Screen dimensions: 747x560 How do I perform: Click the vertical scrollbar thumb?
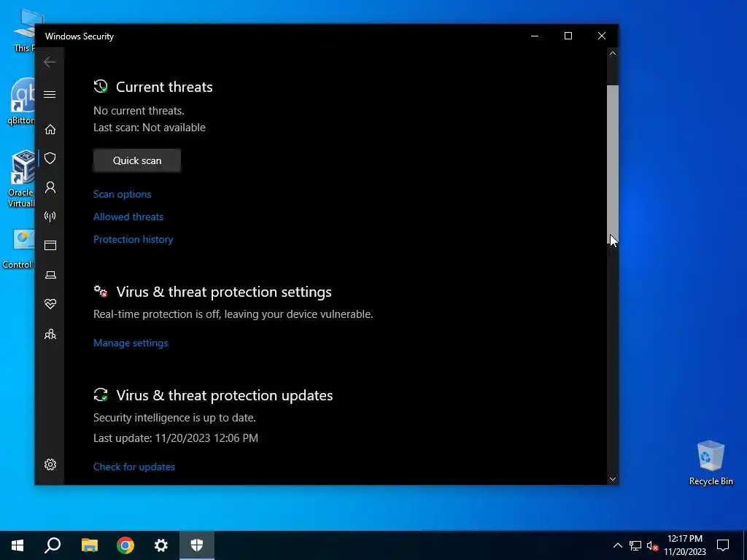point(613,163)
